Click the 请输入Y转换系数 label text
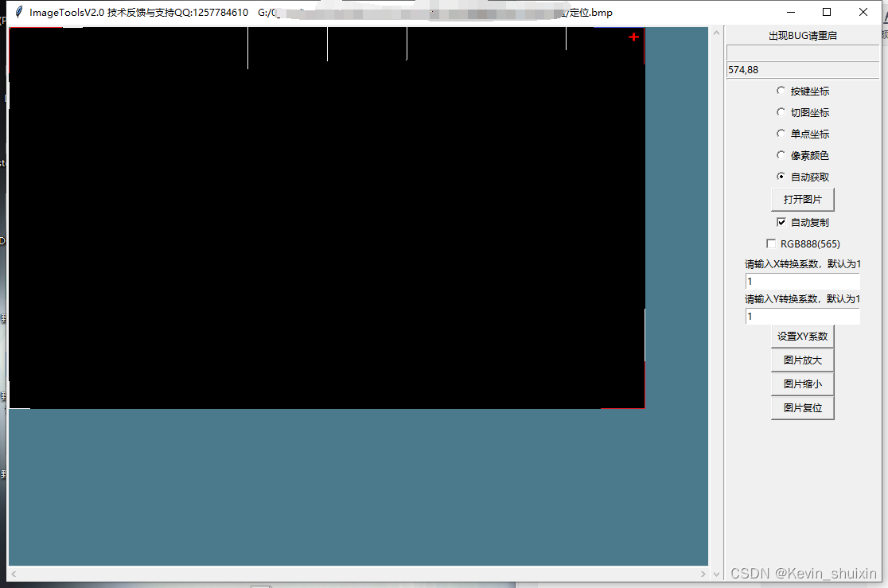The height and width of the screenshot is (588, 888). (803, 299)
